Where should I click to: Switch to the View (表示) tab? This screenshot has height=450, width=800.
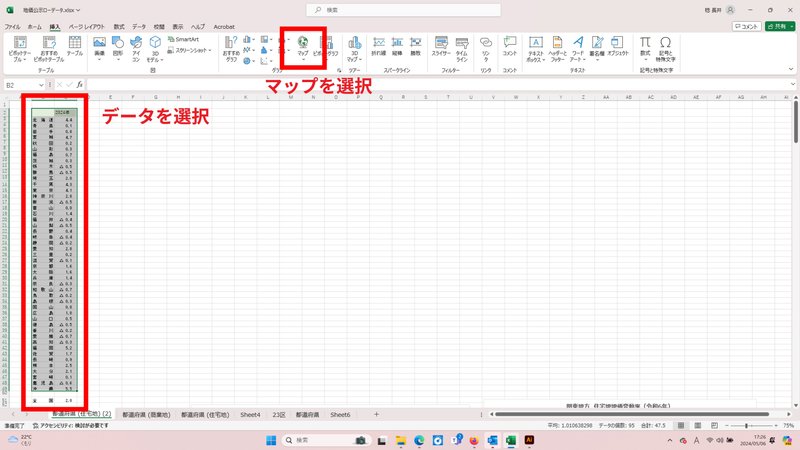[x=178, y=27]
